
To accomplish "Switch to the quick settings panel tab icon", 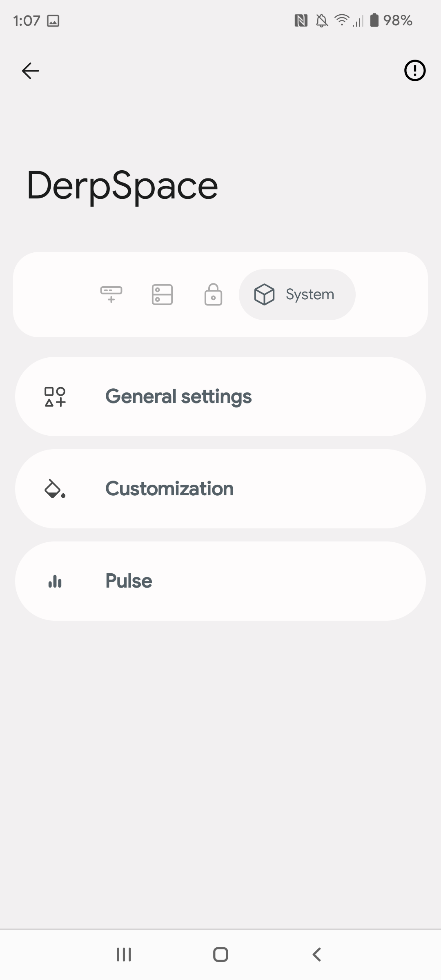I will (162, 294).
